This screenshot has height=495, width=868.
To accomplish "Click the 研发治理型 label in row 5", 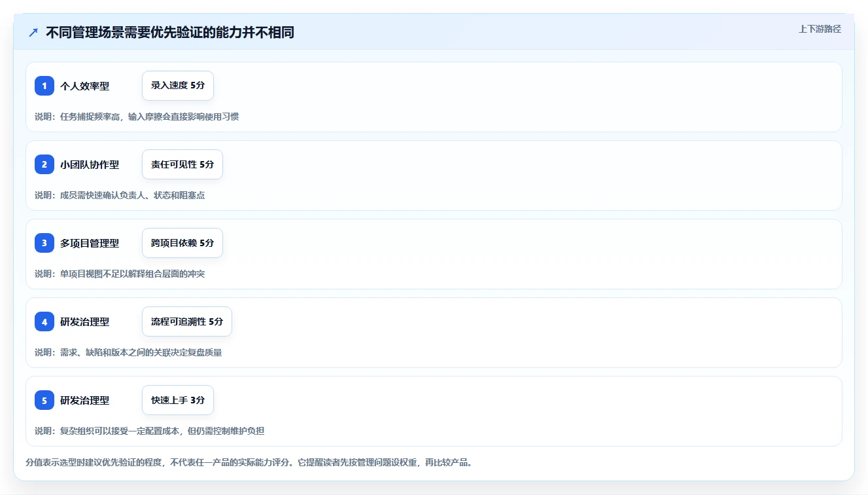I will (x=84, y=400).
